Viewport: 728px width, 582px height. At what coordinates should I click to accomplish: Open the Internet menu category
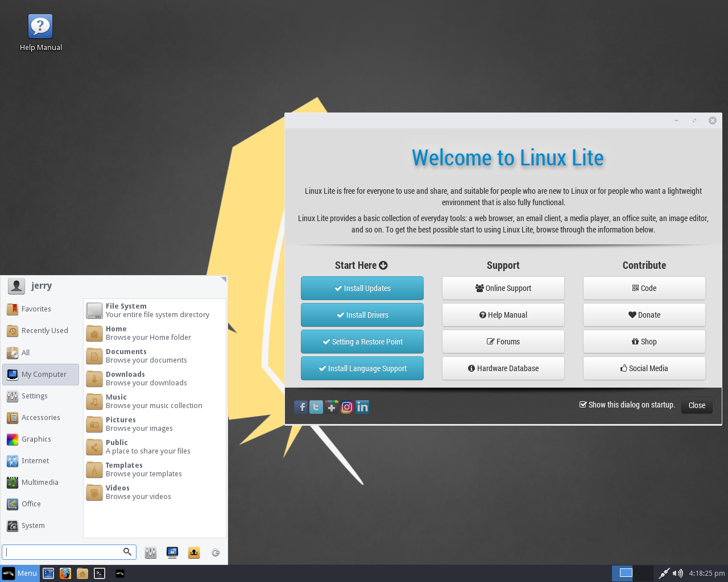pyautogui.click(x=41, y=461)
